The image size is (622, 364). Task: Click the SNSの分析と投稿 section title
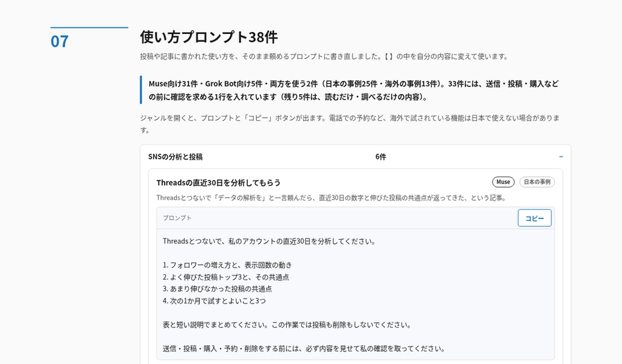click(x=176, y=157)
